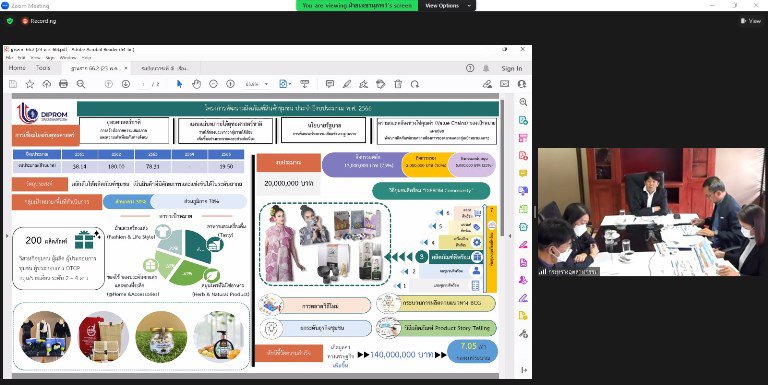This screenshot has width=768, height=385.
Task: Open the purple person tool in right pane
Action: 523,280
